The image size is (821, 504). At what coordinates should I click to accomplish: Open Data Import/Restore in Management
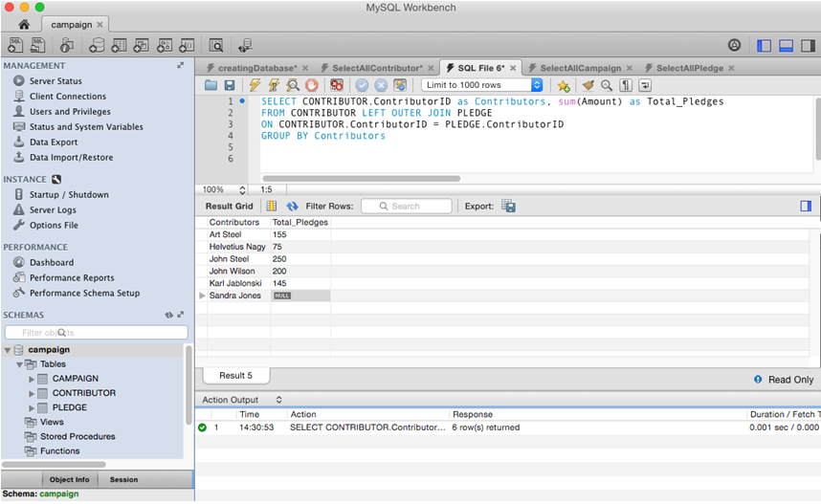coord(71,157)
